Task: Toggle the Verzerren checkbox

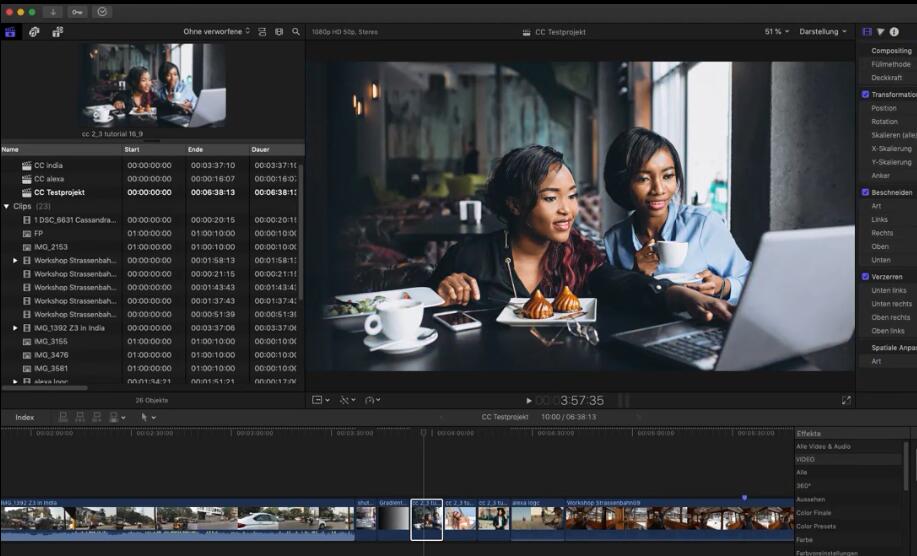Action: point(865,277)
